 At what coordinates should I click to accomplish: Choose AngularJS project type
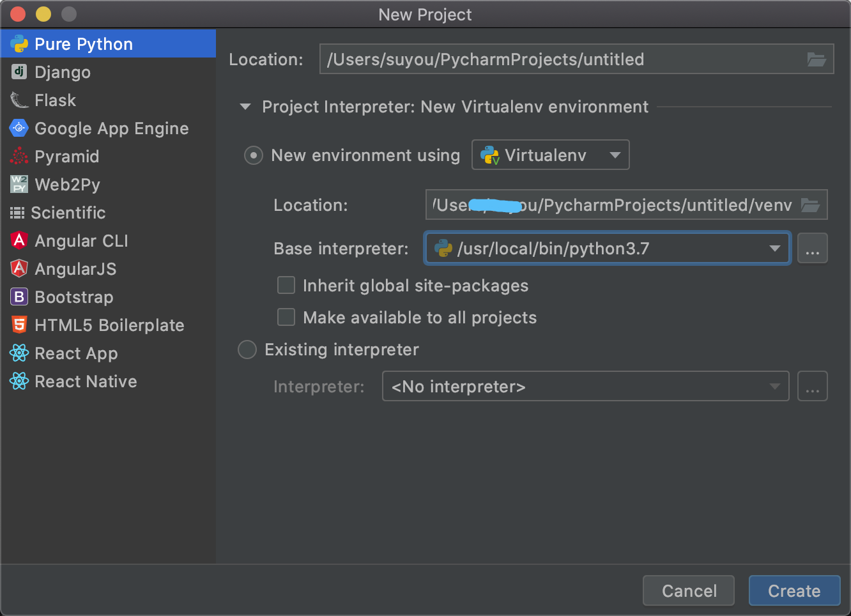[x=108, y=269]
